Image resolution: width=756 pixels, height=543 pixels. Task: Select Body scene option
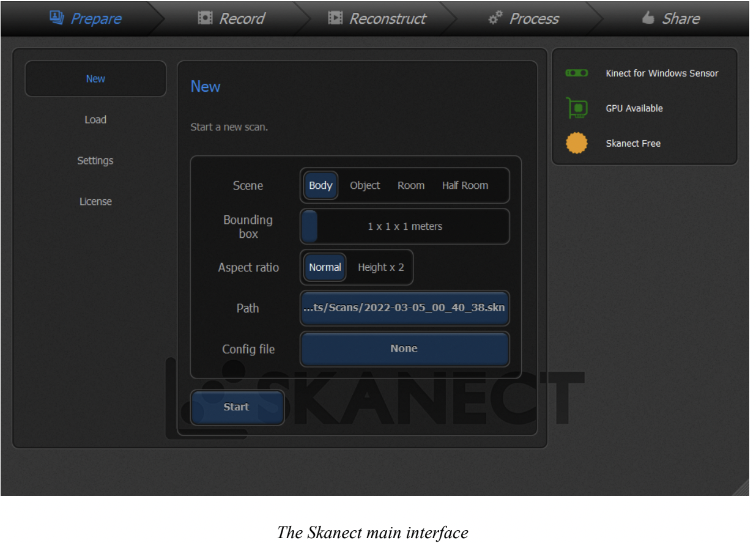[x=321, y=185]
